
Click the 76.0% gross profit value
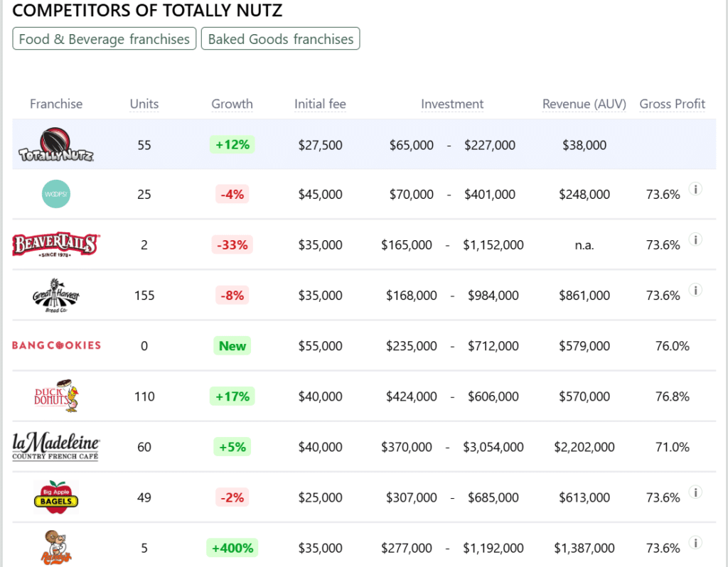[673, 346]
